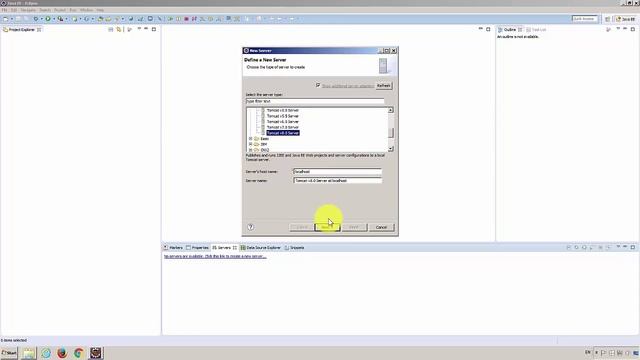Click the Show additional server adapters link

[x=347, y=86]
